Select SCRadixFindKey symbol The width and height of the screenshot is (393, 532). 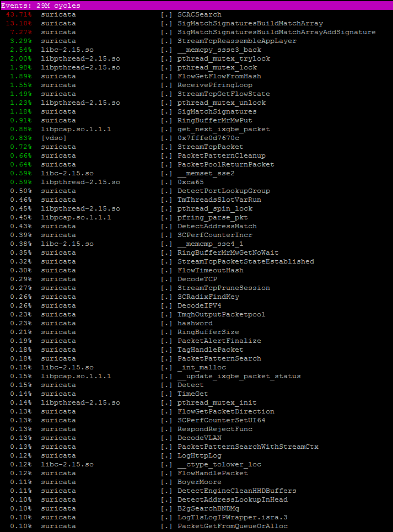[x=208, y=297]
